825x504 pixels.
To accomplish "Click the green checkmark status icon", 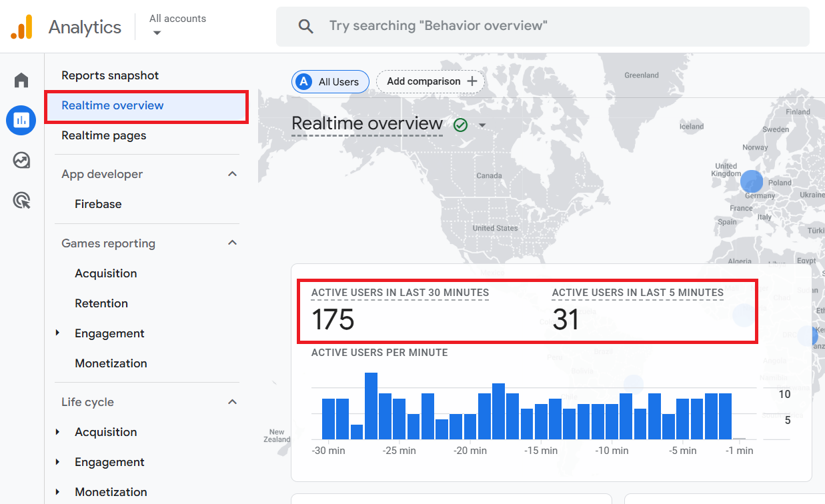I will (x=460, y=125).
